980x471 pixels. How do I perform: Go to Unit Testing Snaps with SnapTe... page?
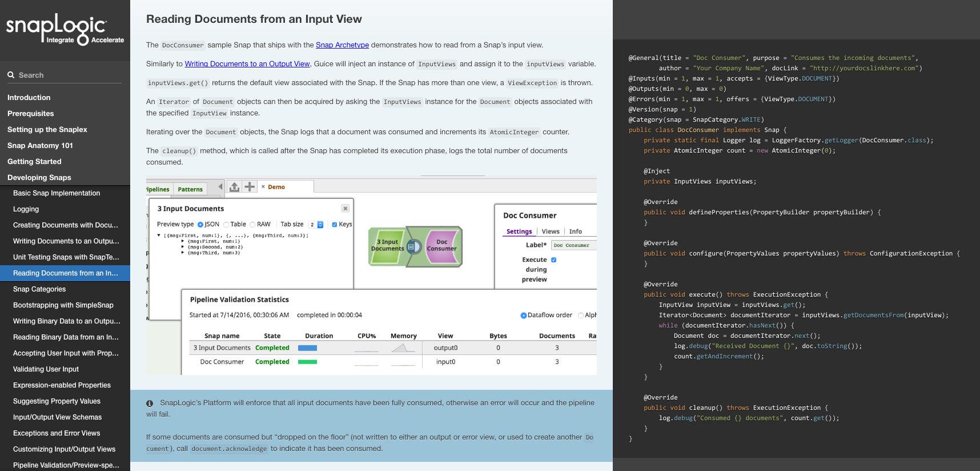pos(65,257)
